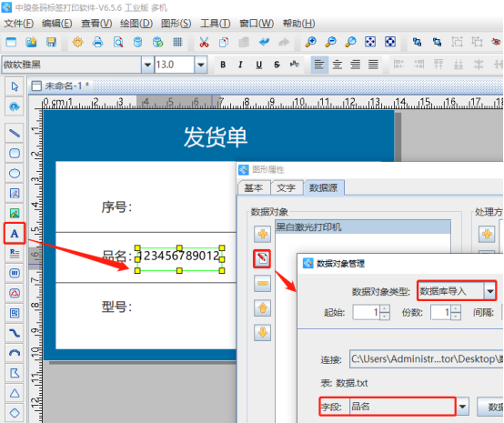Select the ellipse drawing tool
504x423 pixels.
click(x=15, y=173)
